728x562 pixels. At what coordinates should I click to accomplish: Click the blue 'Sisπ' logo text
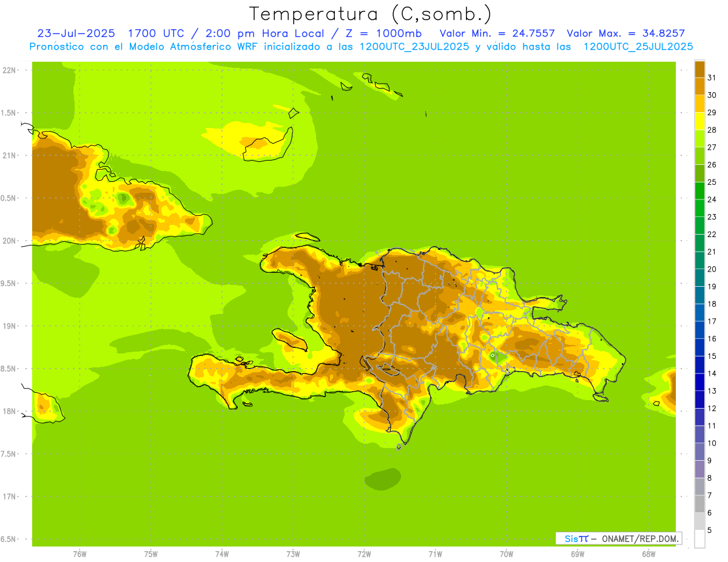coord(576,539)
